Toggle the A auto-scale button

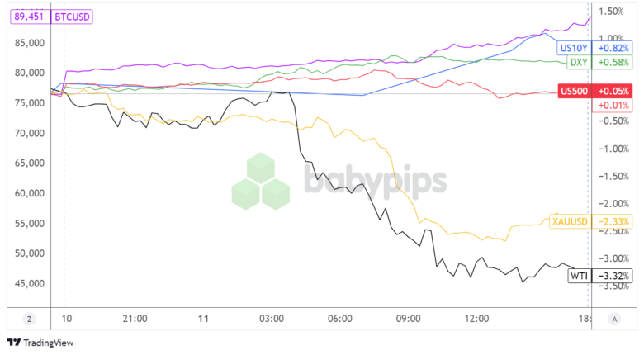(x=613, y=319)
